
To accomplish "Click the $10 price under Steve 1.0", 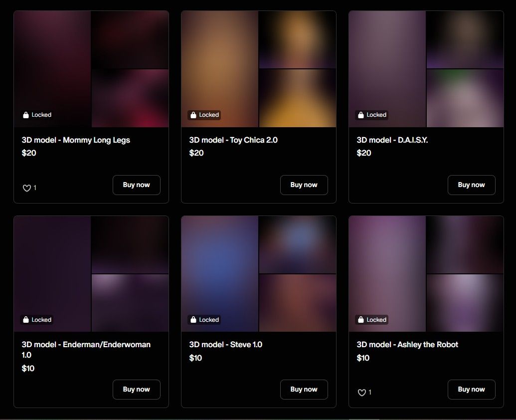I will click(195, 358).
